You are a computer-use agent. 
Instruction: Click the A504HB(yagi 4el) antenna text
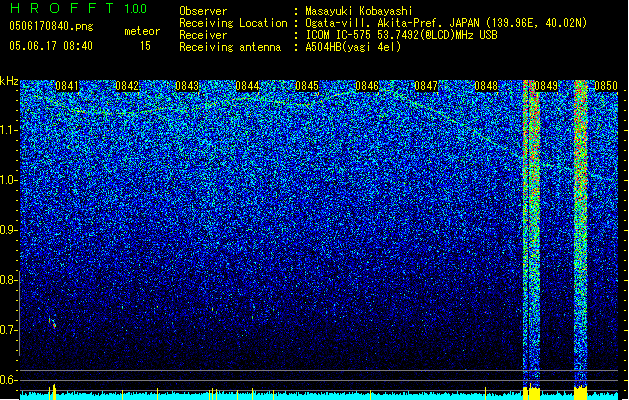(x=353, y=47)
